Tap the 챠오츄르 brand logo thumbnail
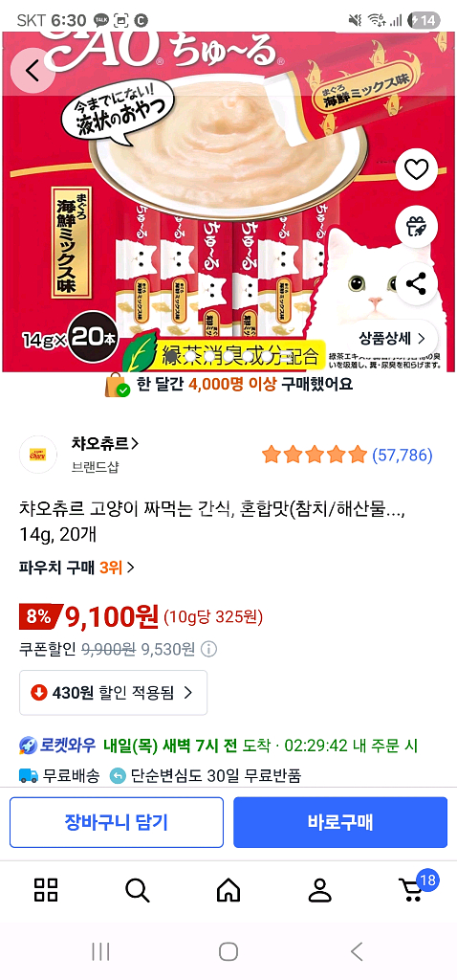The width and height of the screenshot is (457, 980). [38, 455]
